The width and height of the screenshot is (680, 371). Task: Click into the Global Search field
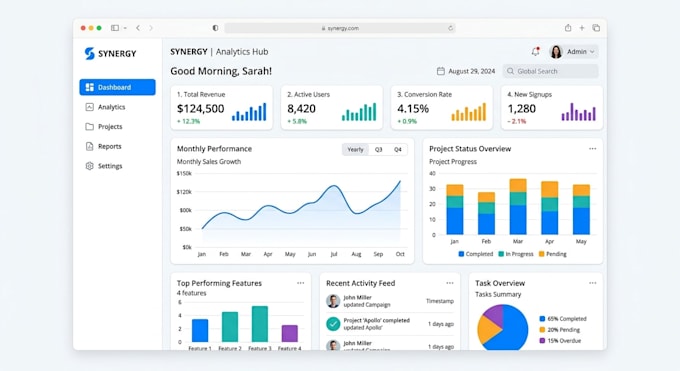click(551, 71)
